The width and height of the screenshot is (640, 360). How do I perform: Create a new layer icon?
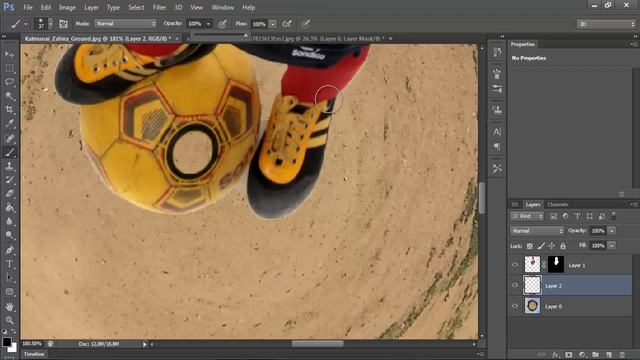pos(609,355)
